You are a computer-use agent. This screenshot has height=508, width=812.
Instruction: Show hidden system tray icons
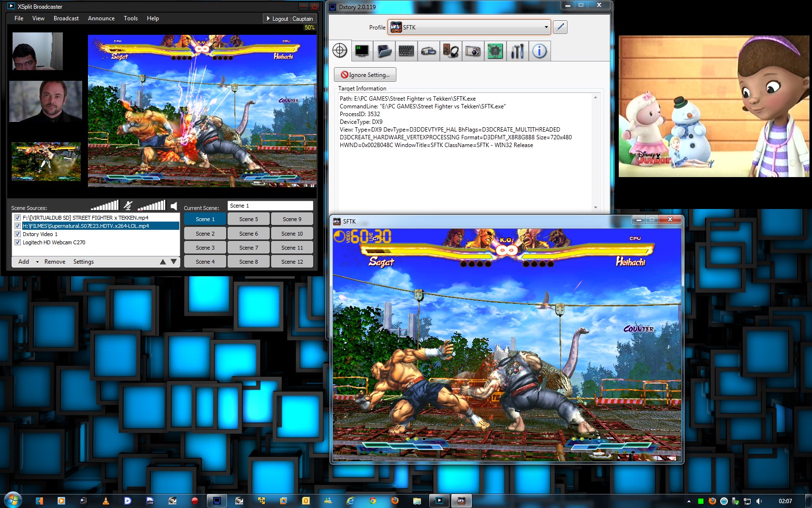[x=689, y=501]
